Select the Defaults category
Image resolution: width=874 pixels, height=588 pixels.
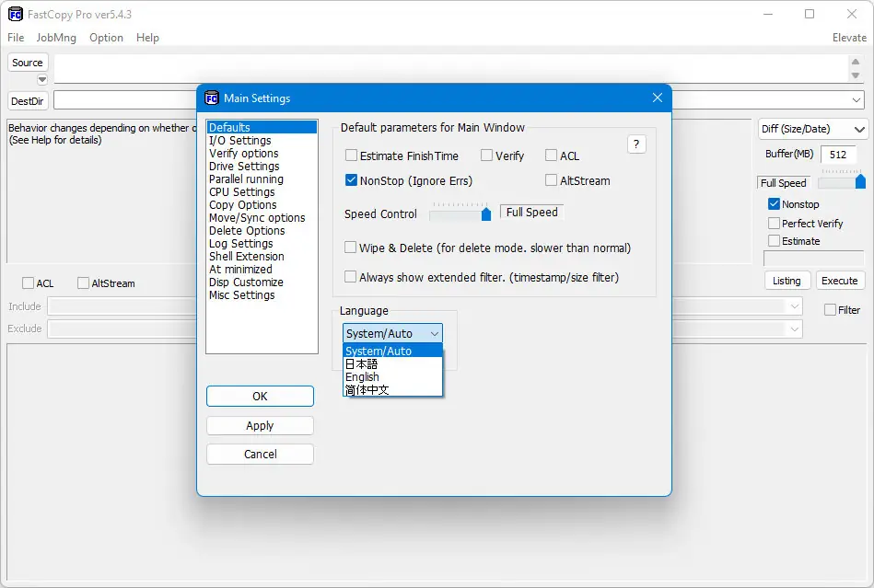click(x=262, y=128)
